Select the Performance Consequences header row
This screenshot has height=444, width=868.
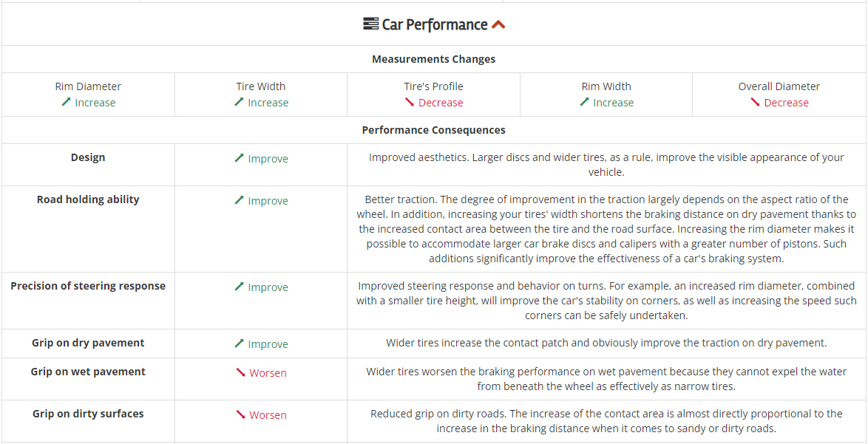434,130
